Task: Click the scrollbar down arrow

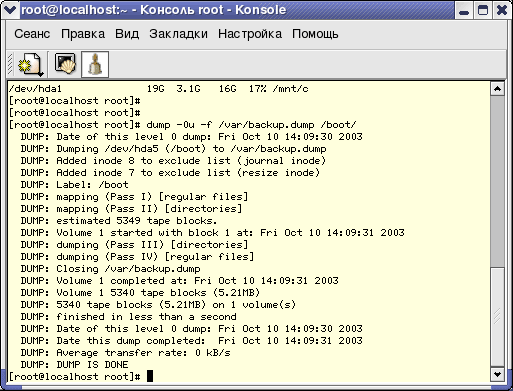Action: pyautogui.click(x=498, y=374)
